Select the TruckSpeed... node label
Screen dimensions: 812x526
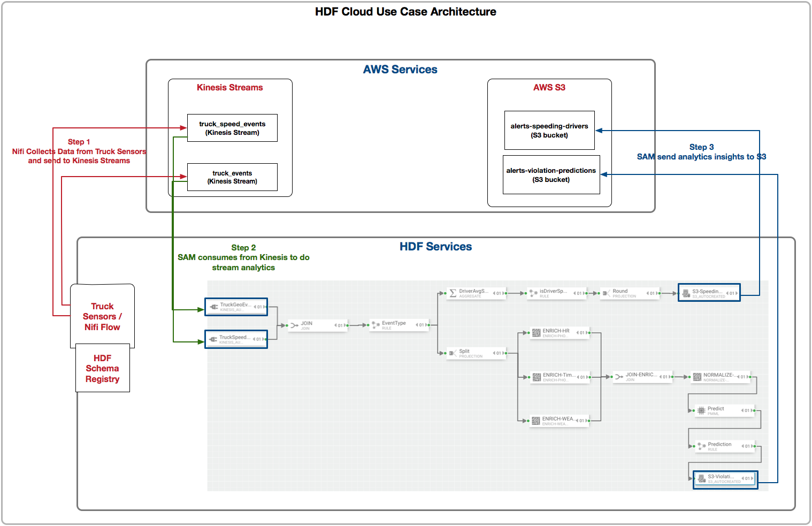click(235, 337)
